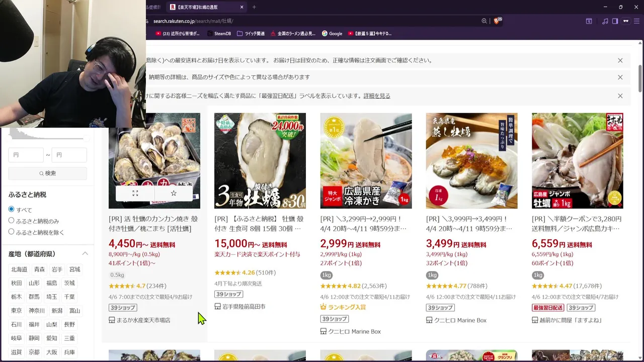Viewport: 644px width, 362px height.
Task: Filter by 神奈川 prefecture
Action: point(37,311)
